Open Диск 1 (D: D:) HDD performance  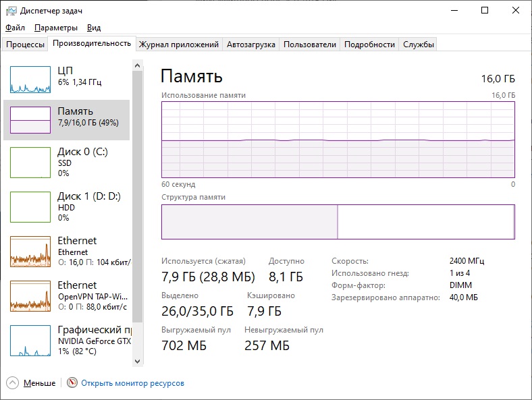30,207
